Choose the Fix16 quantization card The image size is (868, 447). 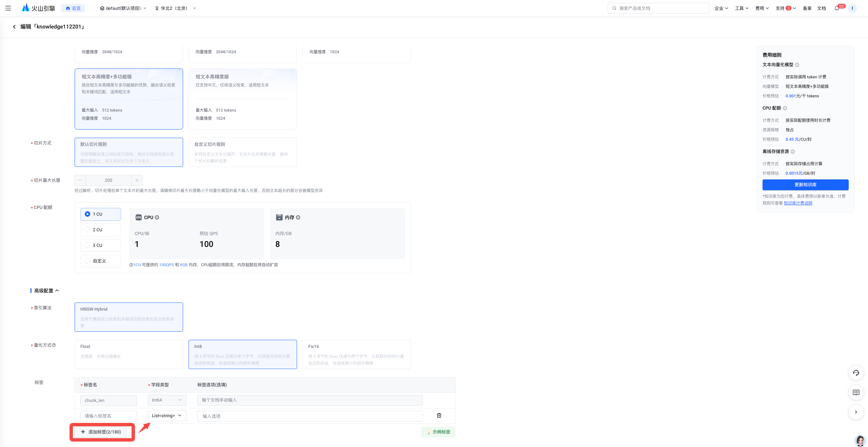[x=357, y=354]
